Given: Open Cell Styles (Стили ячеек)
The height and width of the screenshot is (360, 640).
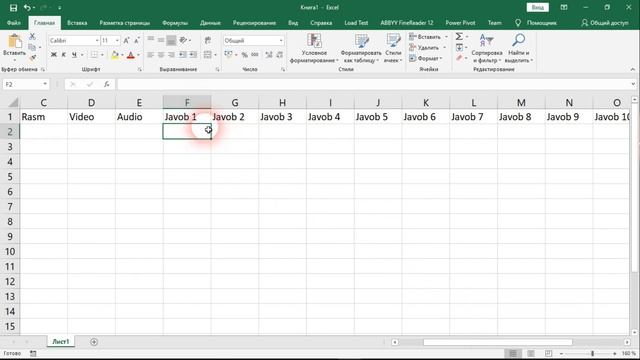Looking at the screenshot, I should (x=393, y=48).
